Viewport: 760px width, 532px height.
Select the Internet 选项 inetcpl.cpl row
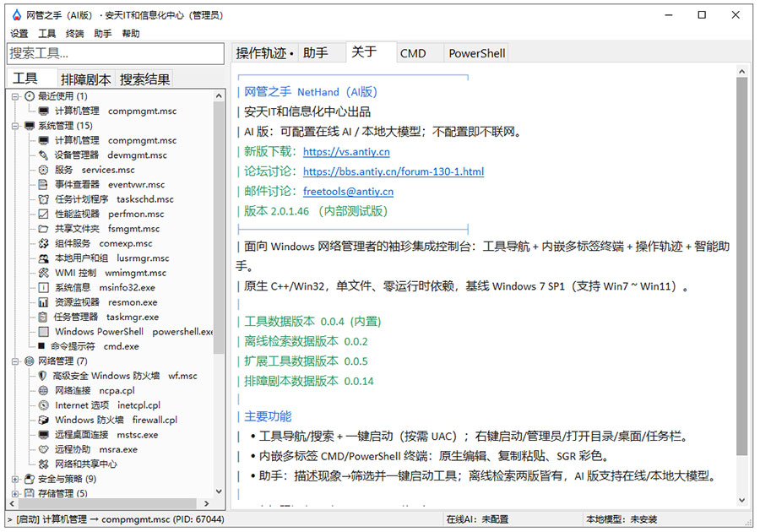[107, 405]
